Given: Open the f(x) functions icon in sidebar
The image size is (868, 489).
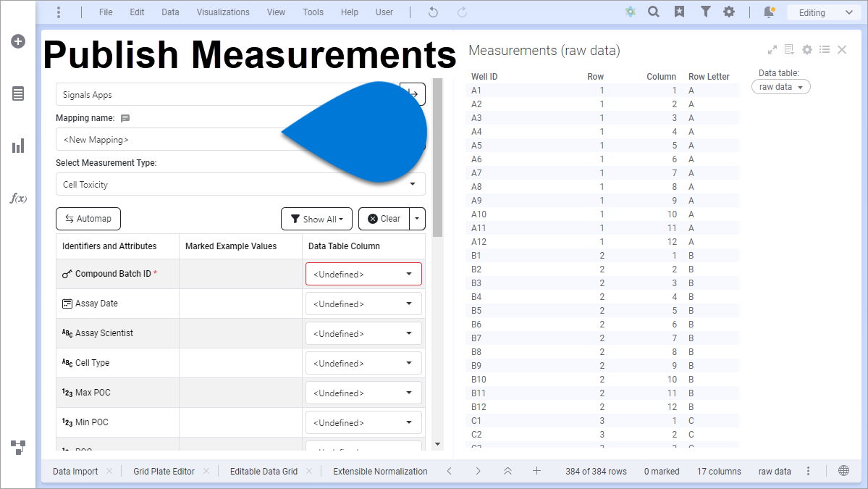Looking at the screenshot, I should [18, 198].
